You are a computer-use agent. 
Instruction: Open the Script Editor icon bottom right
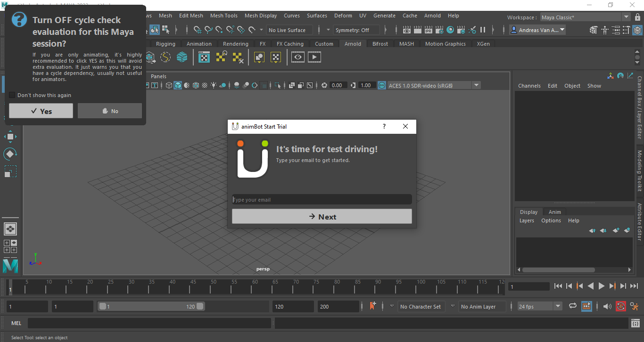pos(636,323)
